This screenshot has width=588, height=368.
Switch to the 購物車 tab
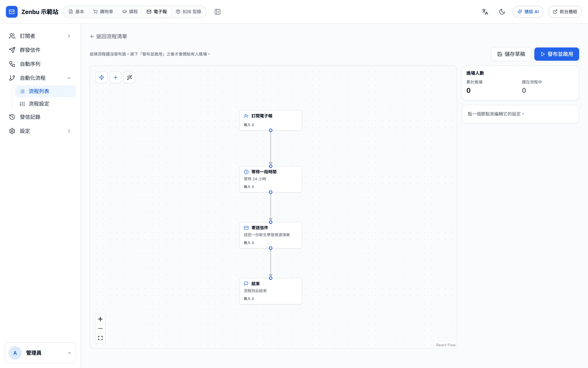103,12
